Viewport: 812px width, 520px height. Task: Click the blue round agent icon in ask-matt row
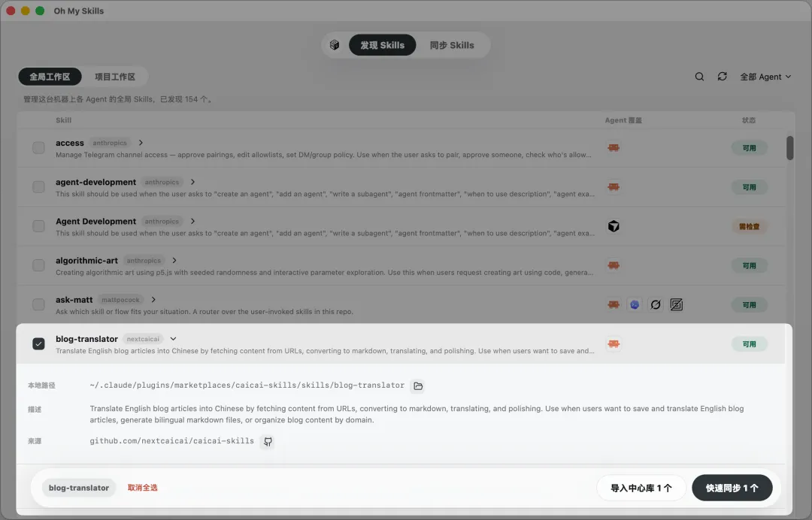pos(635,305)
